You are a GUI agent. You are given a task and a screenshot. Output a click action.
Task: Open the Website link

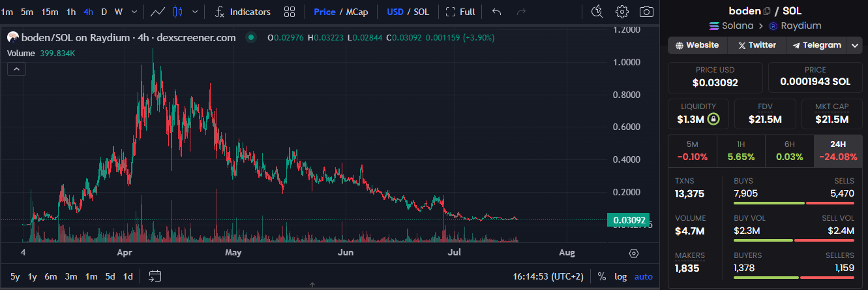pos(697,46)
